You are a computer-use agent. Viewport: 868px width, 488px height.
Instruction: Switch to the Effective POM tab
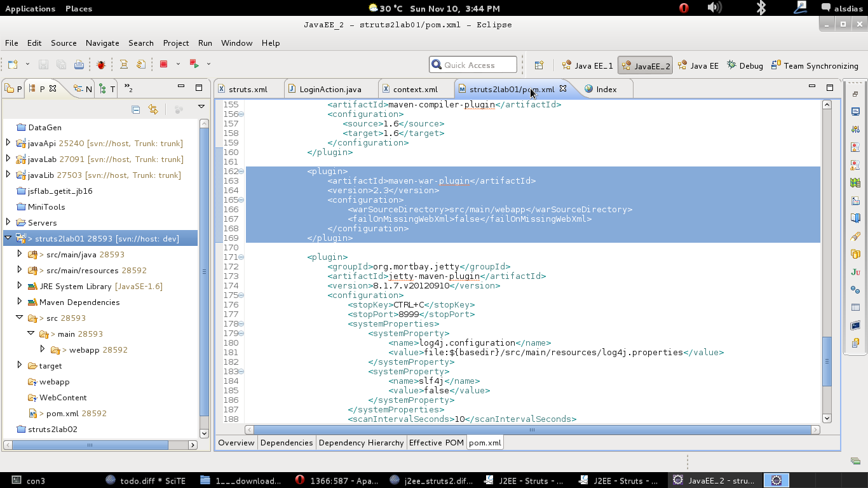(x=436, y=443)
